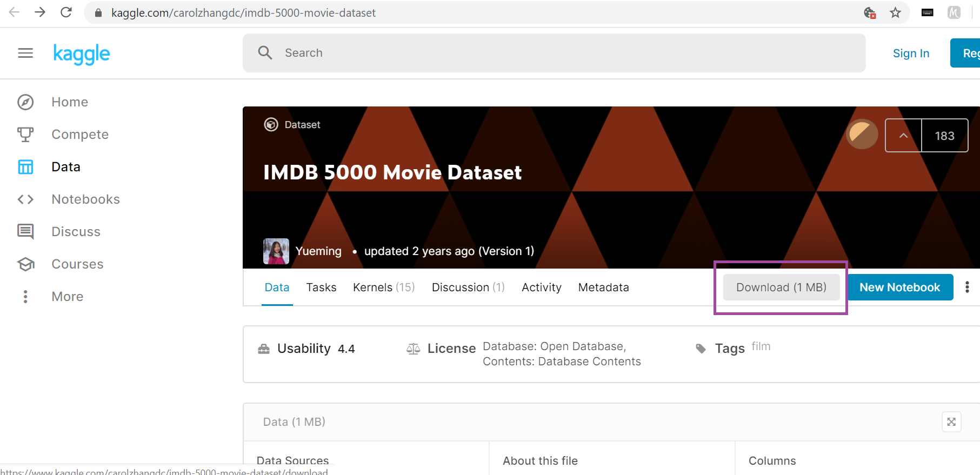The height and width of the screenshot is (475, 980).
Task: Click the browser address bar URL
Action: pyautogui.click(x=243, y=13)
